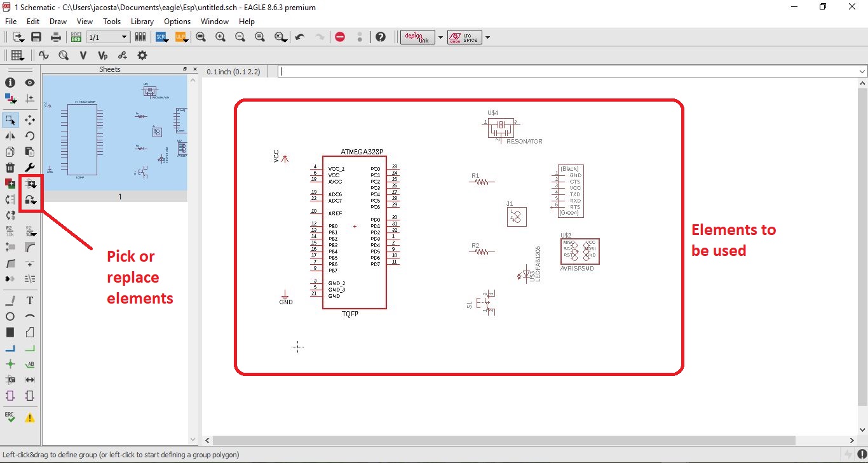868x463 pixels.
Task: Open Help with the question mark icon
Action: [381, 37]
